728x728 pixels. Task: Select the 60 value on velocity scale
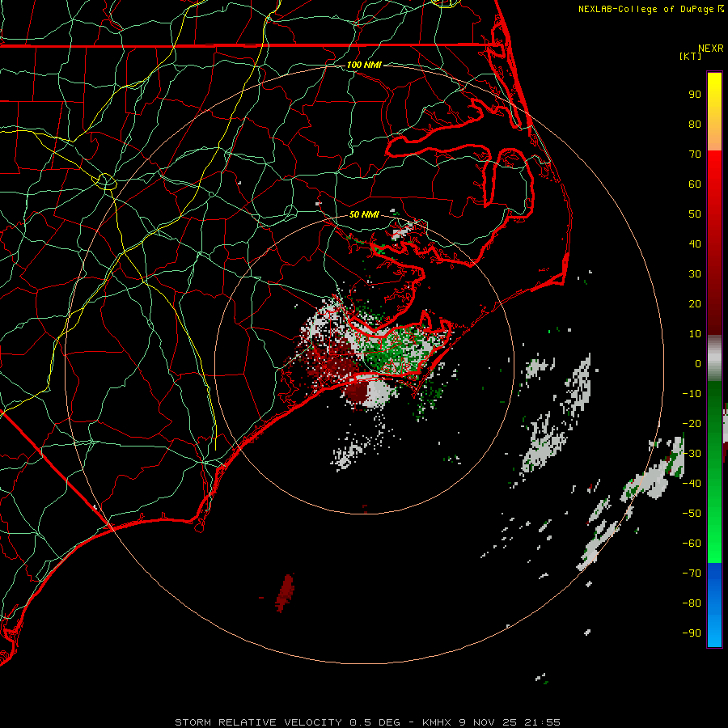click(695, 184)
